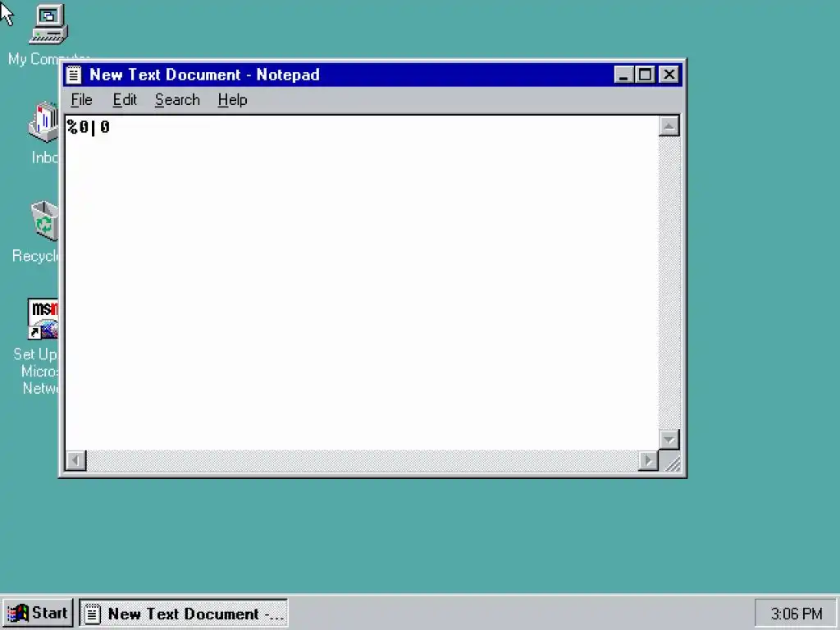Click the vertical scrollbar up arrow
The height and width of the screenshot is (630, 840).
[x=669, y=126]
